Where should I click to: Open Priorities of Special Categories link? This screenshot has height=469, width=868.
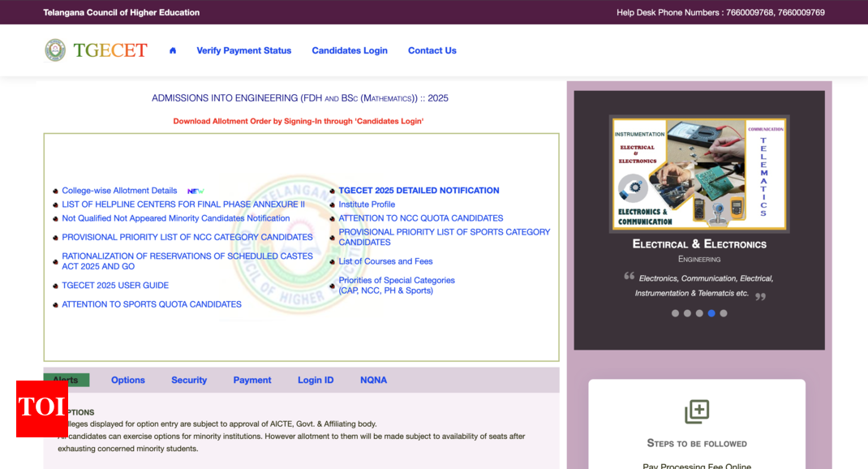click(x=397, y=285)
